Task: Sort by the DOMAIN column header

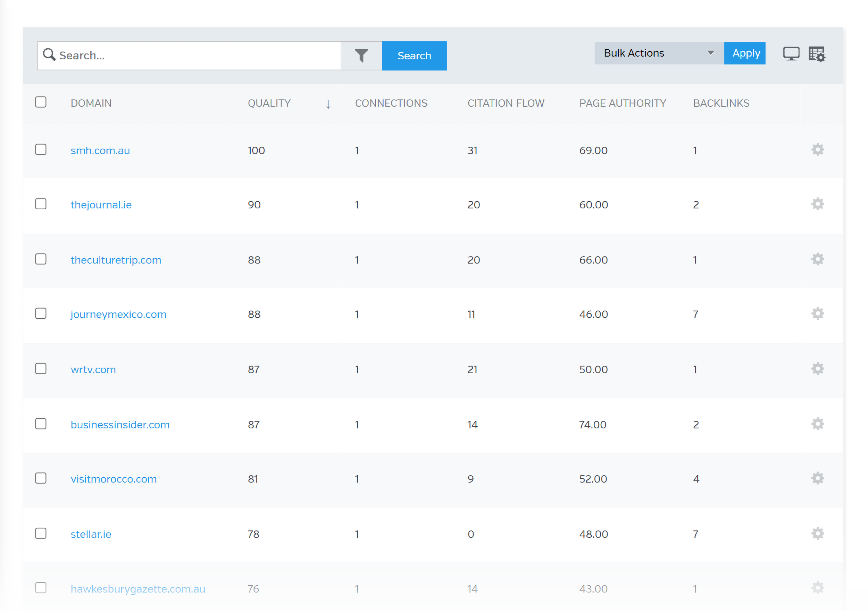Action: pyautogui.click(x=91, y=103)
